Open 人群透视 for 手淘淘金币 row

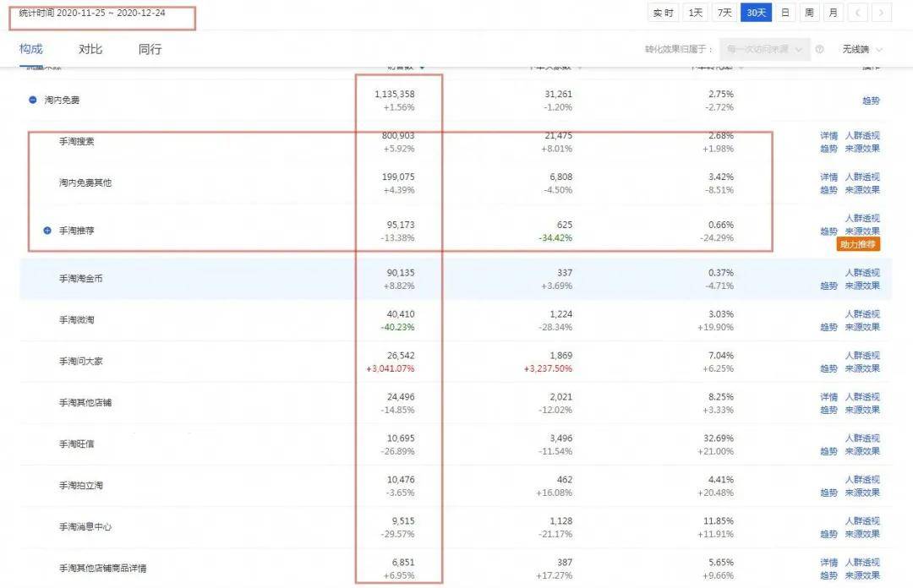pos(862,273)
